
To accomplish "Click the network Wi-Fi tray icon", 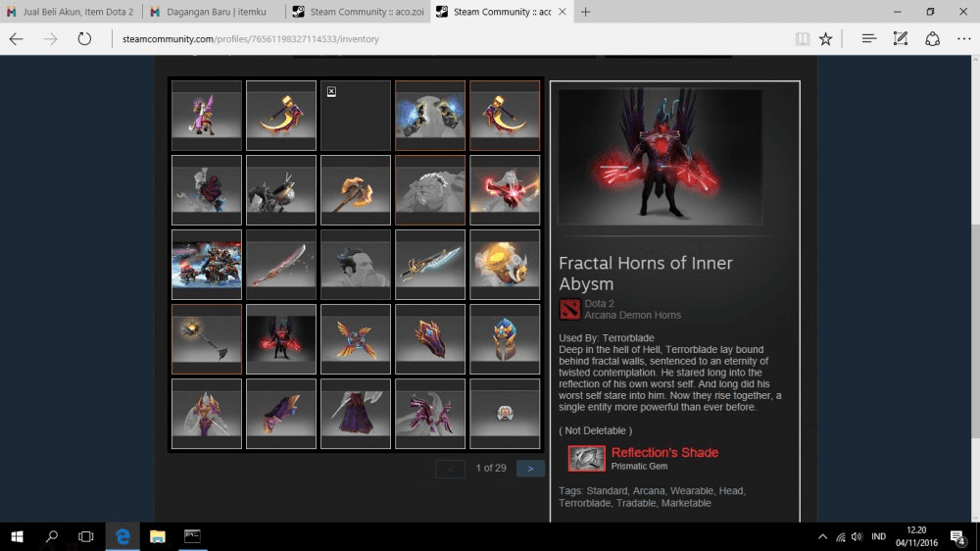I will (x=841, y=536).
